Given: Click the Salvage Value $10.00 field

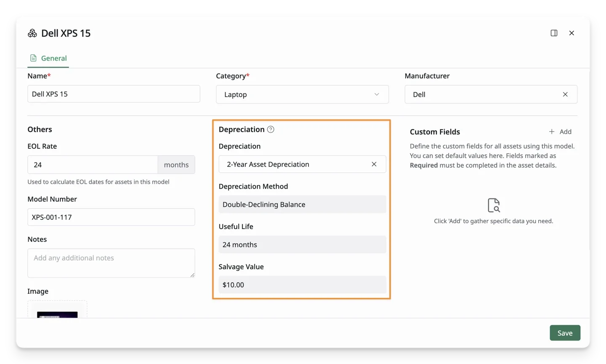Looking at the screenshot, I should (x=302, y=285).
